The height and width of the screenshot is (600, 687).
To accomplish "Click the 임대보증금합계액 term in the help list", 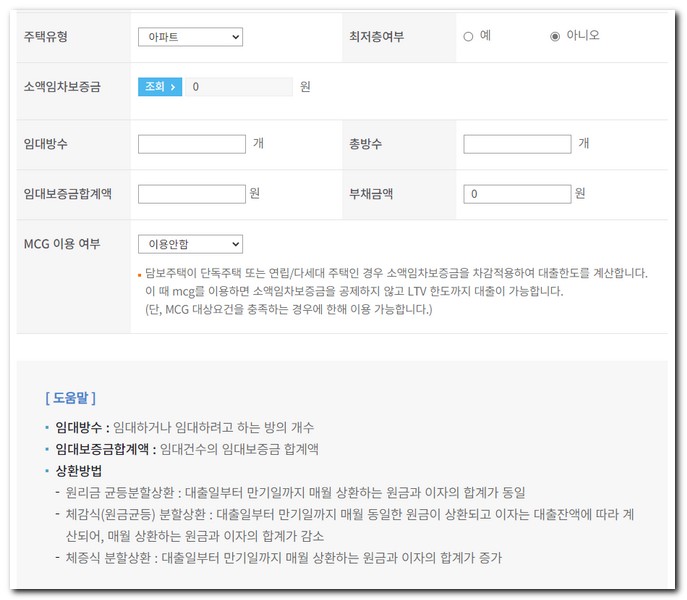I will [x=103, y=449].
